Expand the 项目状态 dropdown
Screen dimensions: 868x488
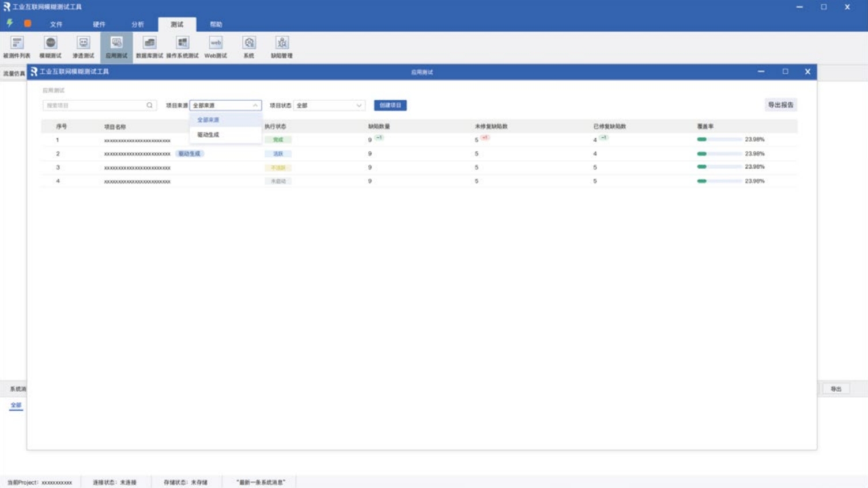click(358, 105)
